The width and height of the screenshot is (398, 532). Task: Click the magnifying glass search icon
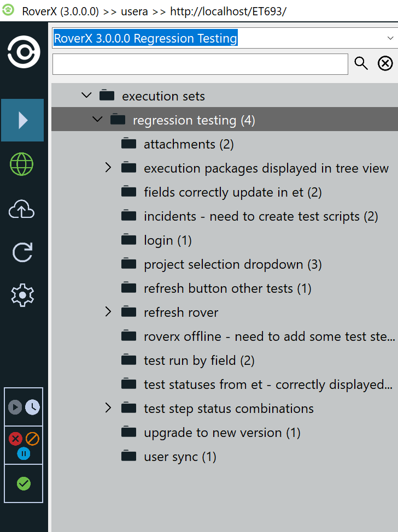361,63
